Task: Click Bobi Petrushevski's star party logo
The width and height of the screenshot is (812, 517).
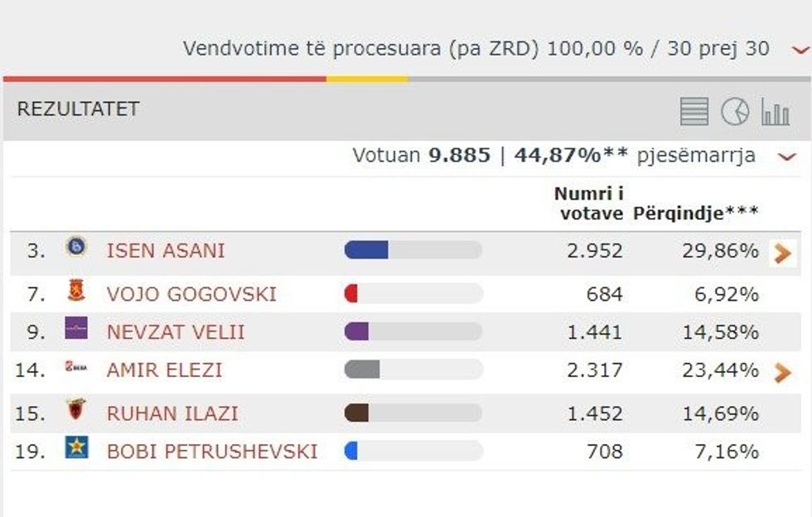Action: [76, 448]
